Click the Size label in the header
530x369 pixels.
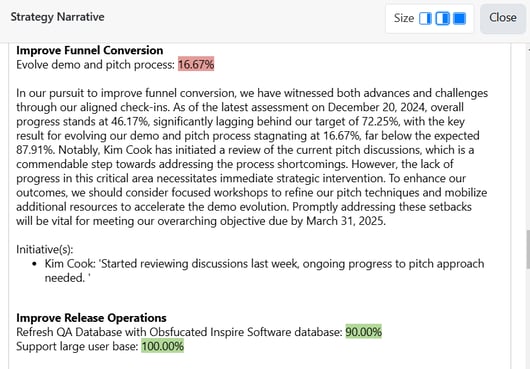click(404, 18)
